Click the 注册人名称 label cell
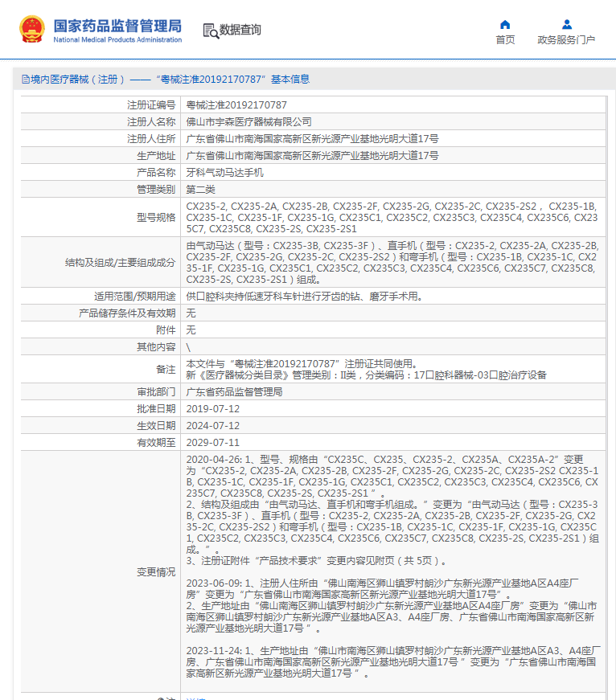The width and height of the screenshot is (616, 700). pyautogui.click(x=101, y=122)
